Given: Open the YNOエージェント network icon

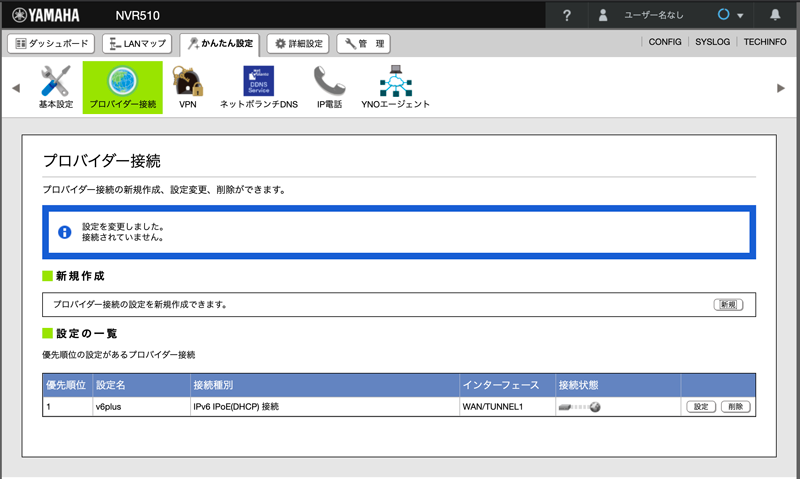Looking at the screenshot, I should [x=395, y=87].
